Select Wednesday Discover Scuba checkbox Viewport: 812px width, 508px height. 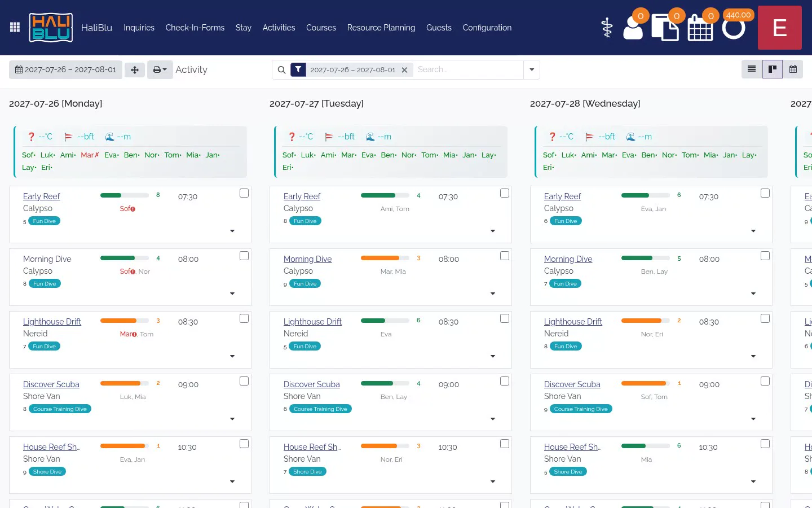click(765, 381)
